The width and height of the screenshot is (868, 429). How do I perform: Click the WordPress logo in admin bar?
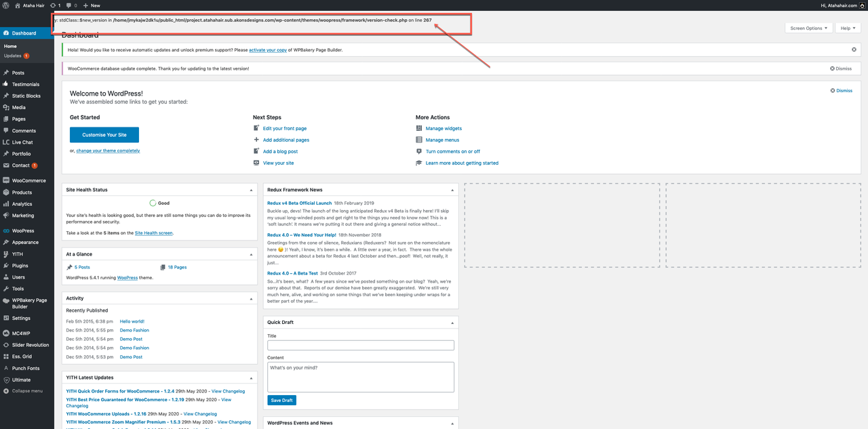(x=6, y=5)
